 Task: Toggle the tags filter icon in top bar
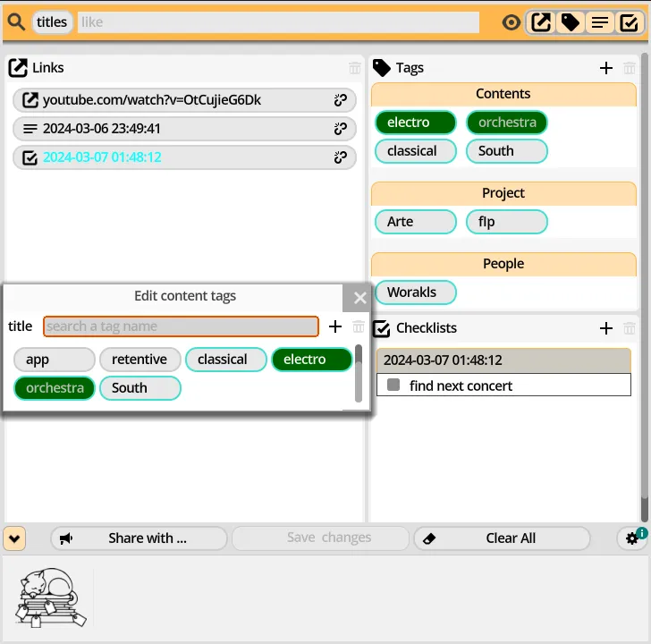click(570, 22)
